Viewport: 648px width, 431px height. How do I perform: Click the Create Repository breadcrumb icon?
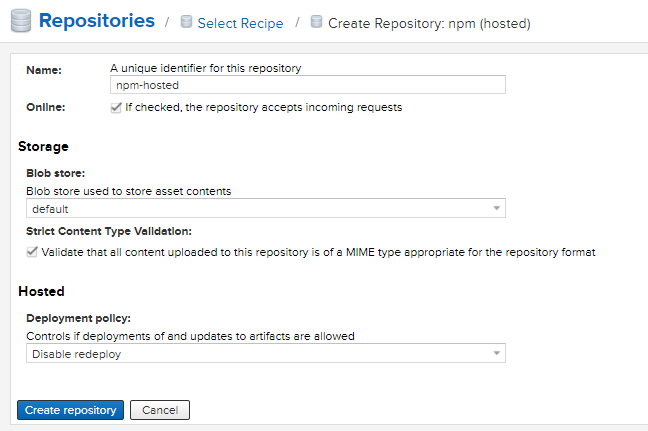(x=317, y=22)
